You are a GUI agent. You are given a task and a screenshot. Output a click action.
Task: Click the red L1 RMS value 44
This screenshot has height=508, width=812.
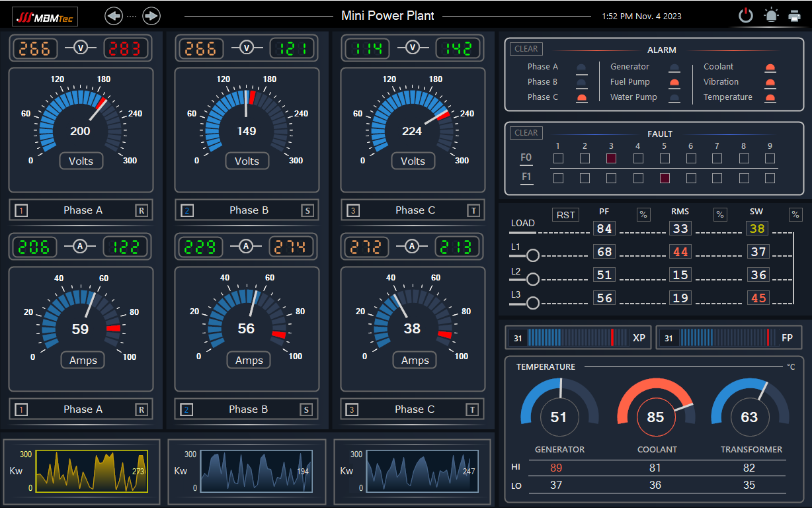680,252
